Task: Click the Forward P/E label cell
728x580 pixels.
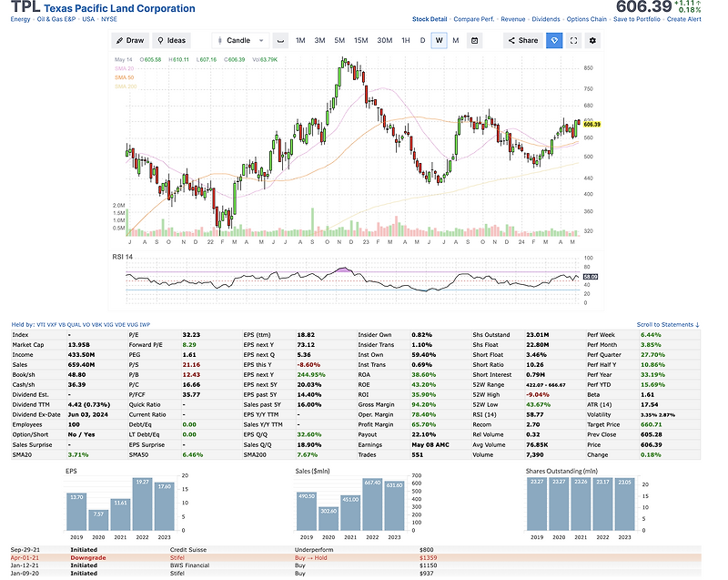Action: (x=155, y=344)
